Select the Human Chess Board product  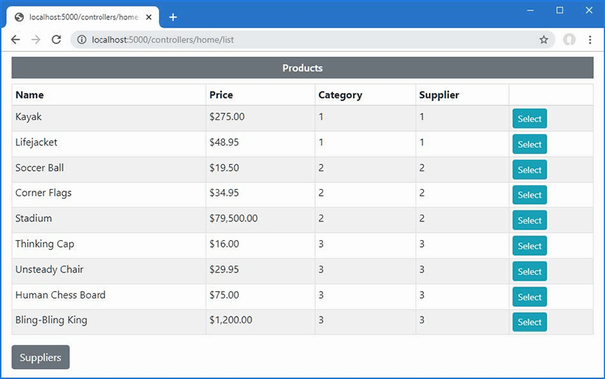click(x=529, y=297)
